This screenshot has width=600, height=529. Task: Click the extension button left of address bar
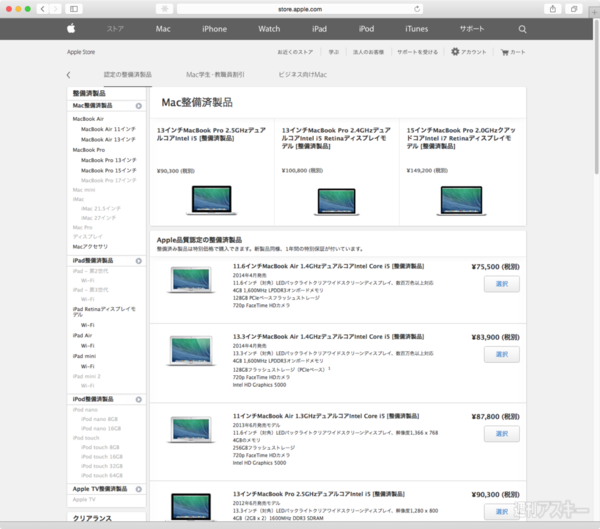tap(165, 9)
